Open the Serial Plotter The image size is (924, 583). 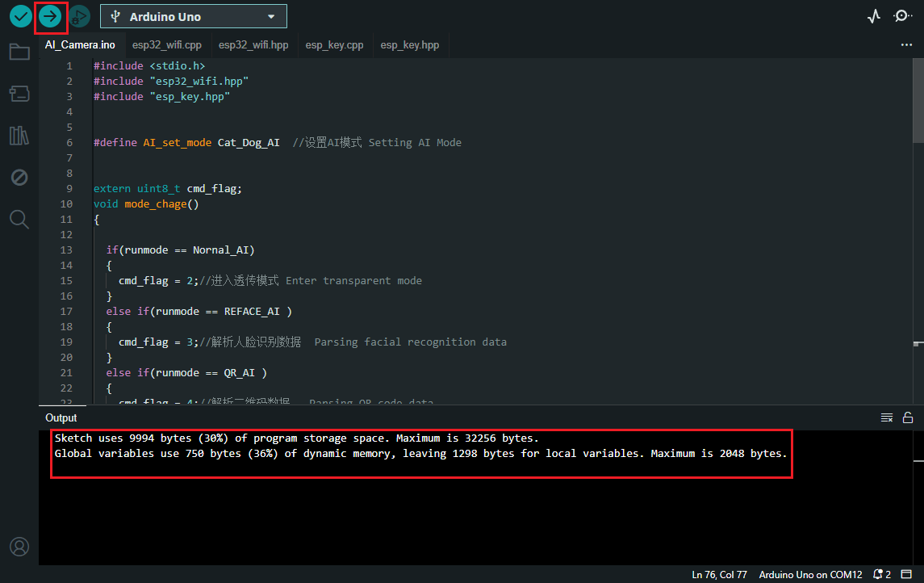874,16
